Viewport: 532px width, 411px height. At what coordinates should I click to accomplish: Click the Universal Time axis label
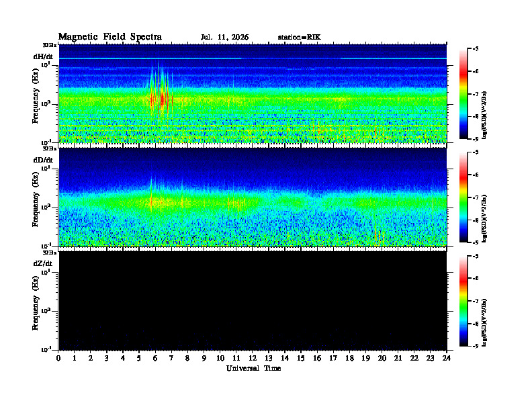[253, 368]
